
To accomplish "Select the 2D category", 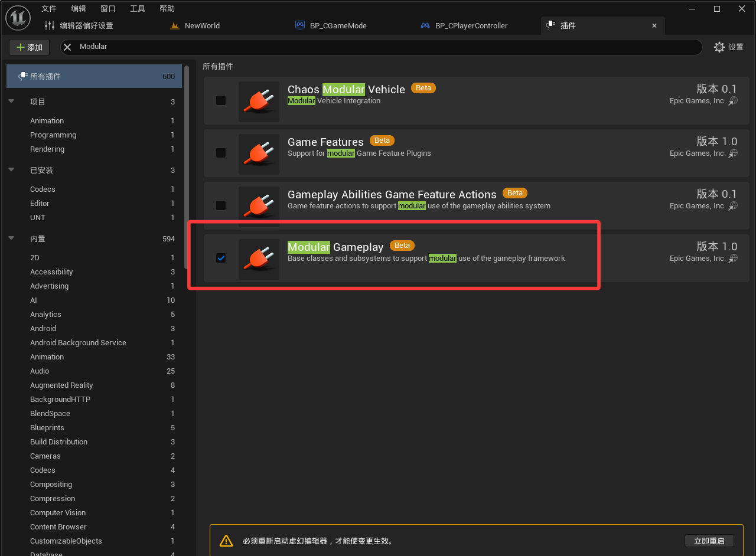I will (x=94, y=257).
